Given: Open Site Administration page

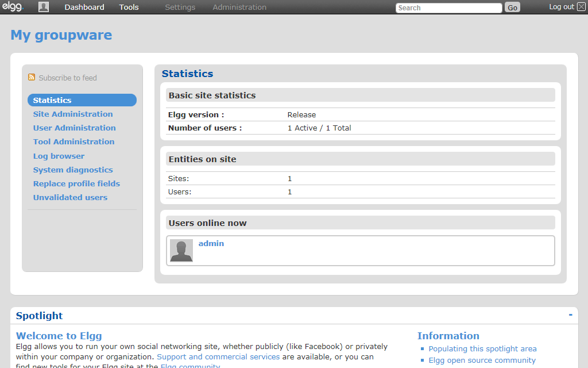Looking at the screenshot, I should click(73, 114).
